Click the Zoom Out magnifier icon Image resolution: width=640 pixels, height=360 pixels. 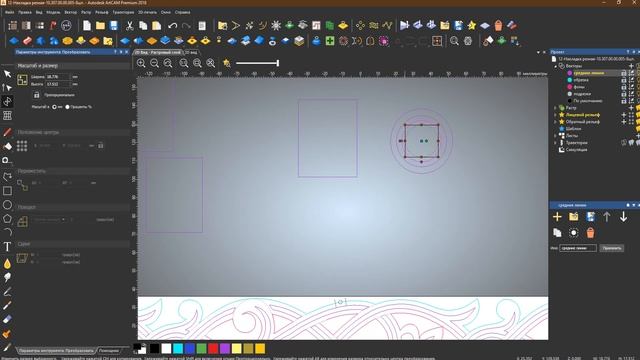154,63
